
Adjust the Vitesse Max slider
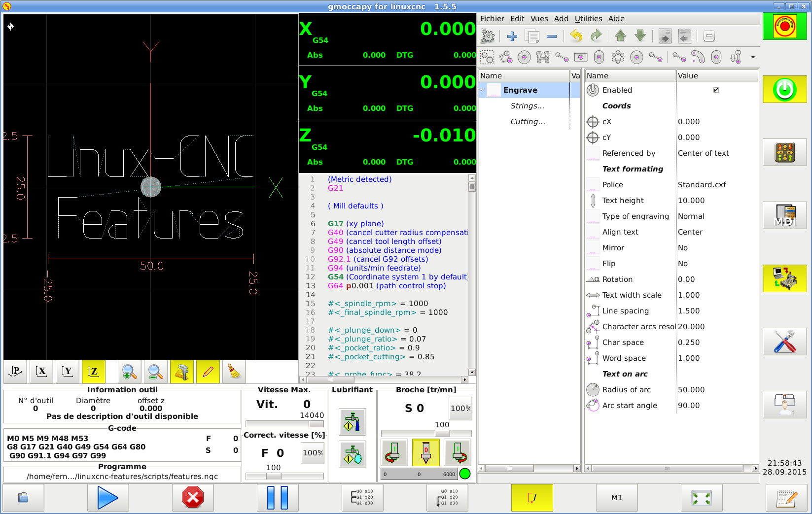[285, 424]
